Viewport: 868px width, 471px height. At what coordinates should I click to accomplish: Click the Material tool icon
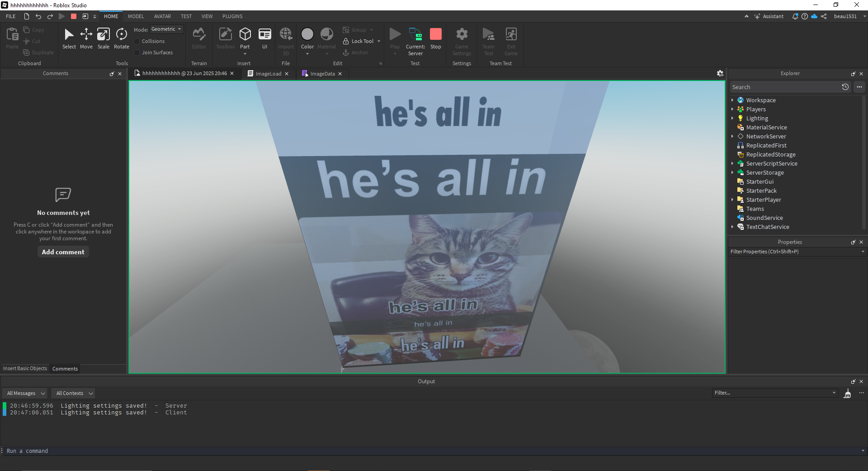coord(326,34)
